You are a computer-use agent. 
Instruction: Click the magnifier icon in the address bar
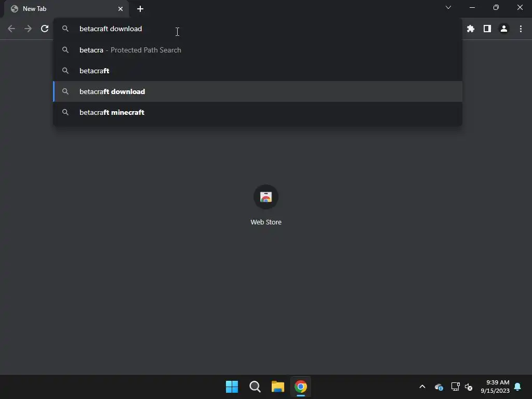(x=65, y=29)
